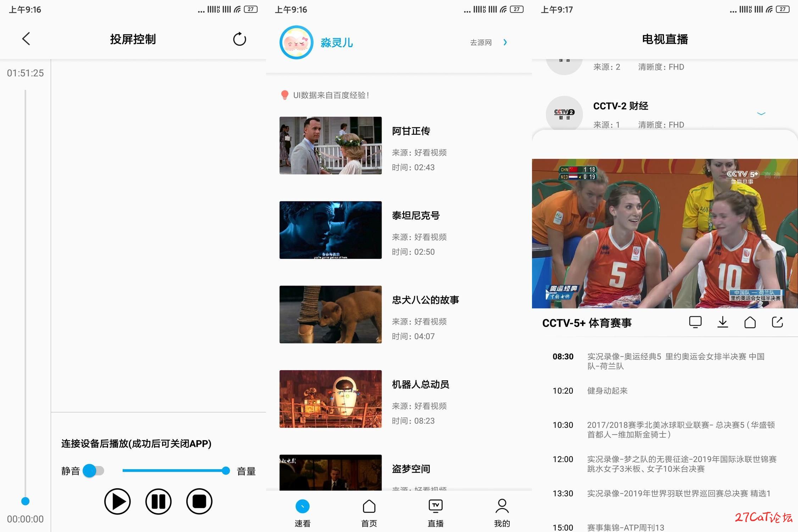Image resolution: width=798 pixels, height=532 pixels.
Task: Open the 泰坦尼克号 video thumbnail
Action: [331, 230]
